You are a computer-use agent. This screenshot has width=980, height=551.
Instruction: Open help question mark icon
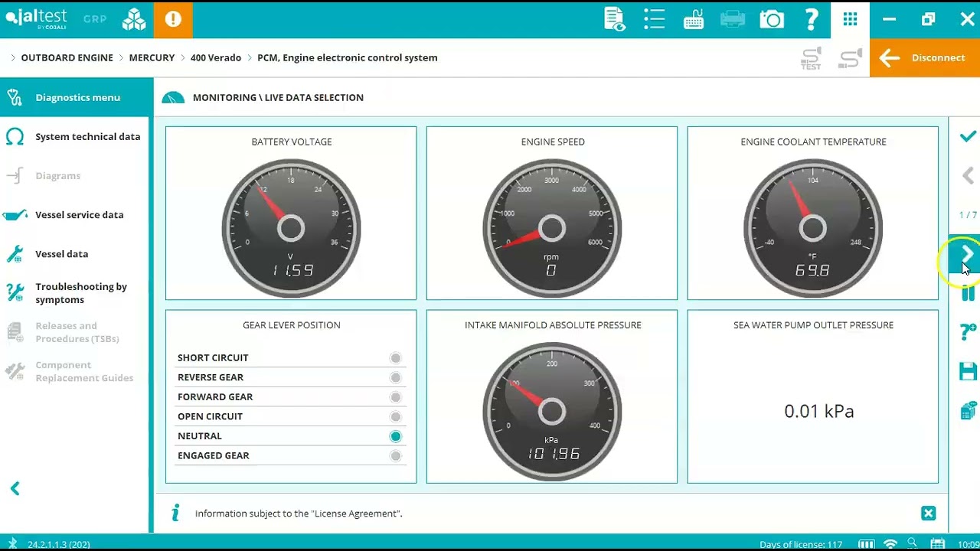coord(812,19)
